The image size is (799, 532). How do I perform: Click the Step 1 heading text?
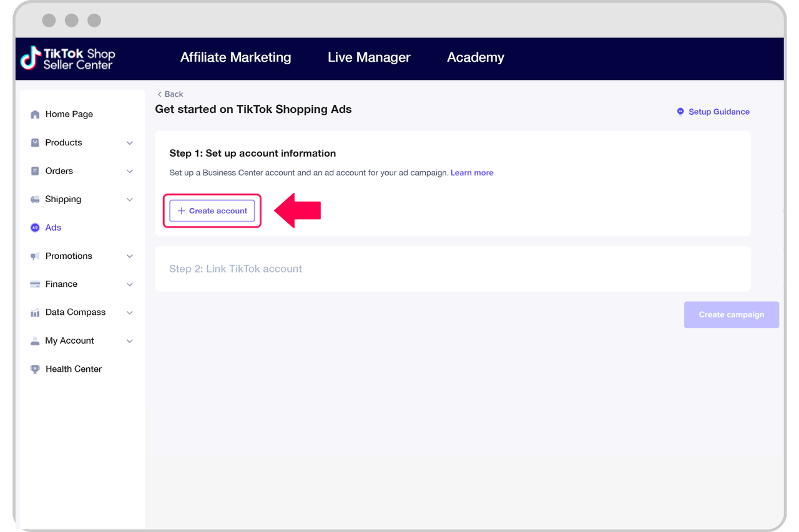(x=253, y=153)
